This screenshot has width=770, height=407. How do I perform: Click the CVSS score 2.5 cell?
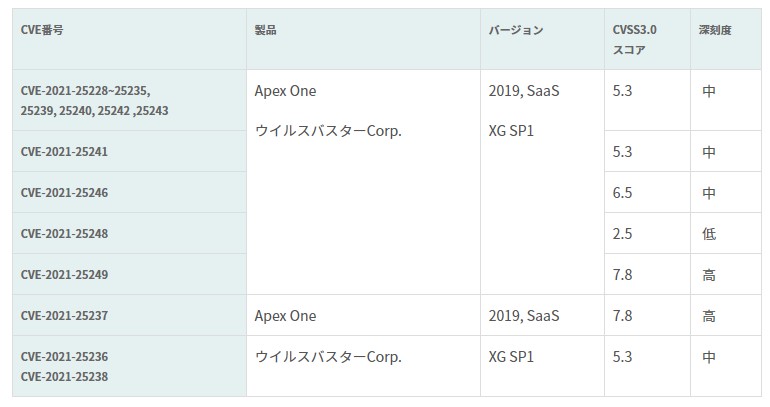622,234
